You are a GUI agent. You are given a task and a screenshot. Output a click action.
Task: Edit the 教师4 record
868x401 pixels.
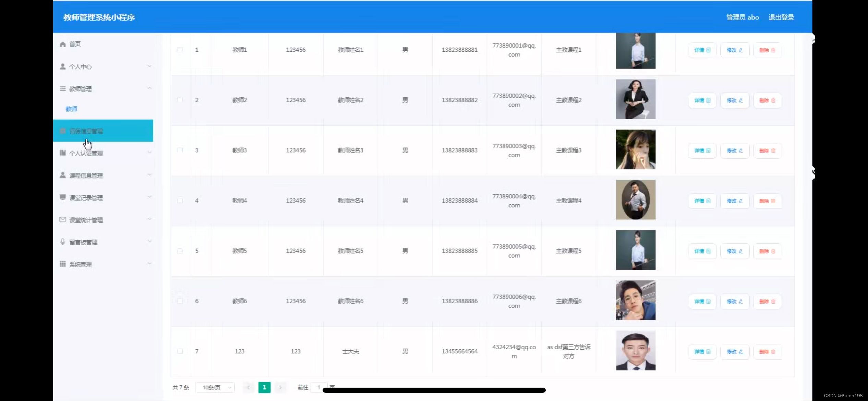click(x=735, y=201)
